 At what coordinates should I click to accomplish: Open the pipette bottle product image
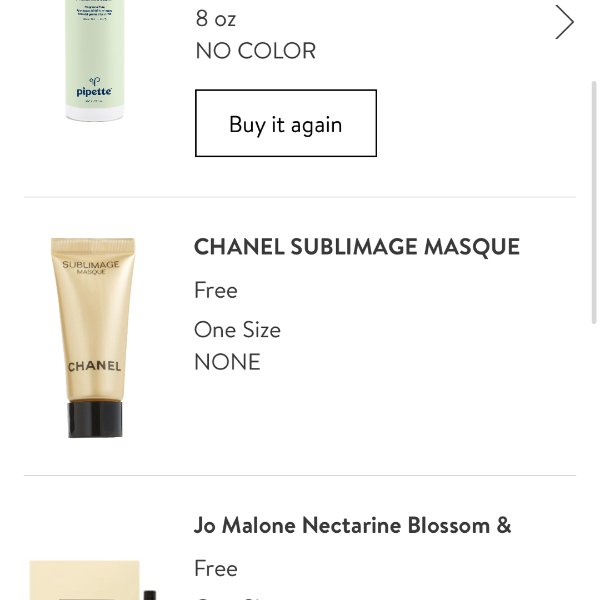(x=95, y=60)
